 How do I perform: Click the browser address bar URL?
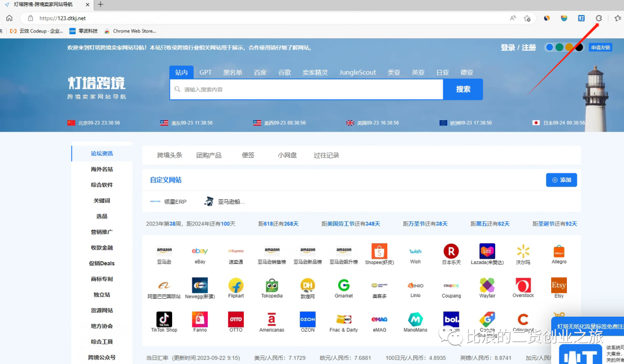pyautogui.click(x=62, y=18)
